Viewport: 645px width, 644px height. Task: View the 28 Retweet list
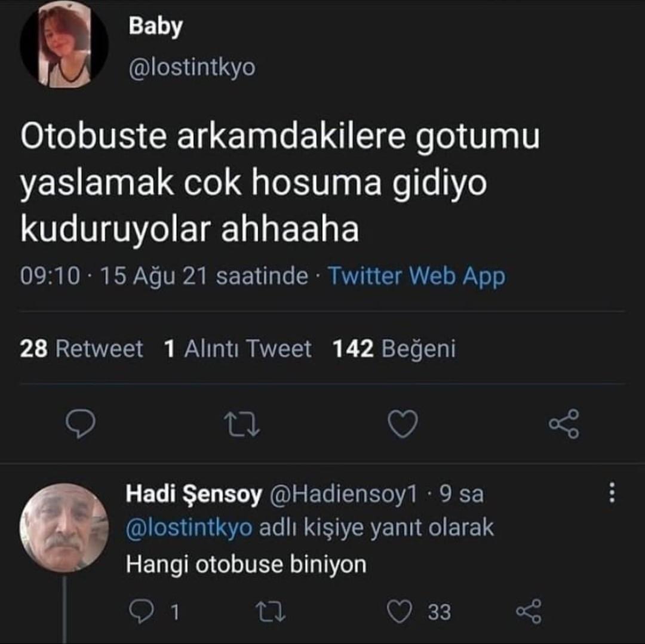tap(81, 349)
